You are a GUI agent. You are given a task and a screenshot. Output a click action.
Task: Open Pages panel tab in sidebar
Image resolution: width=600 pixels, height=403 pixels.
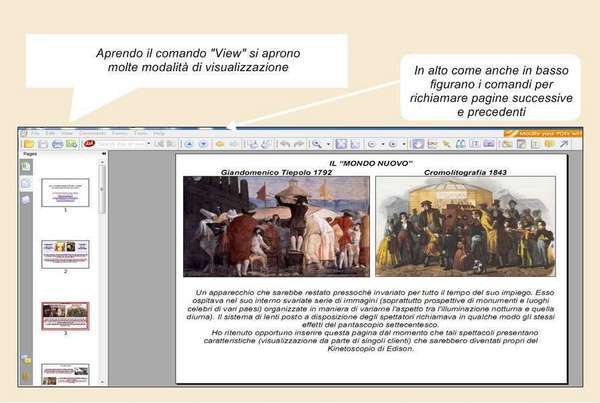[26, 167]
